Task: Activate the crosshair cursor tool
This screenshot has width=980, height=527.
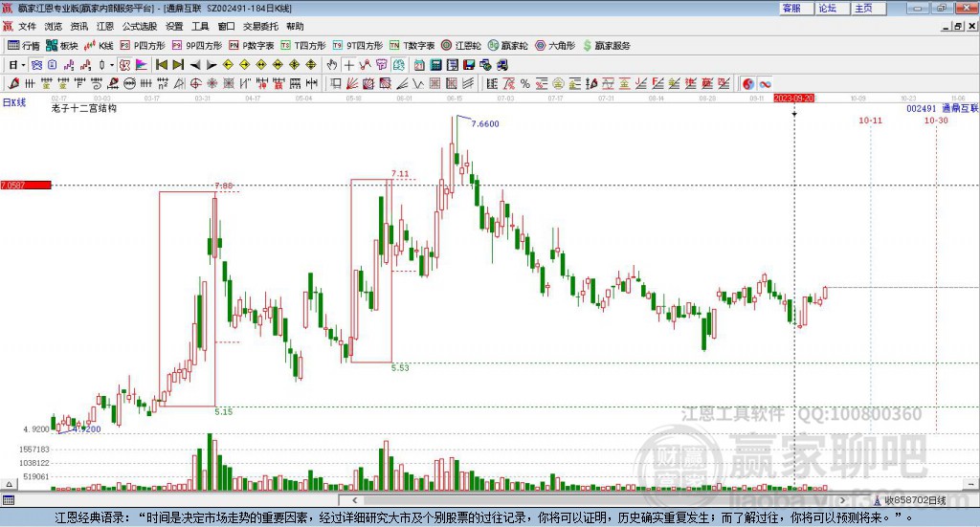Action: click(348, 65)
